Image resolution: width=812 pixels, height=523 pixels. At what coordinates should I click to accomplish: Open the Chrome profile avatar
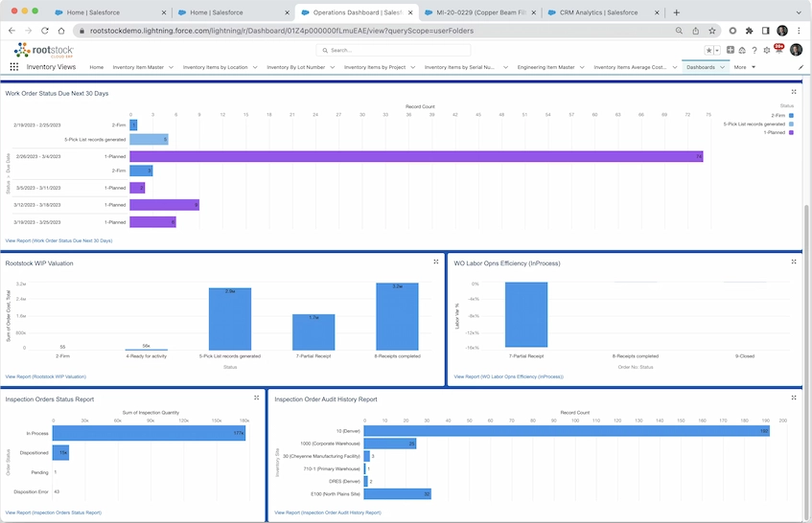782,31
